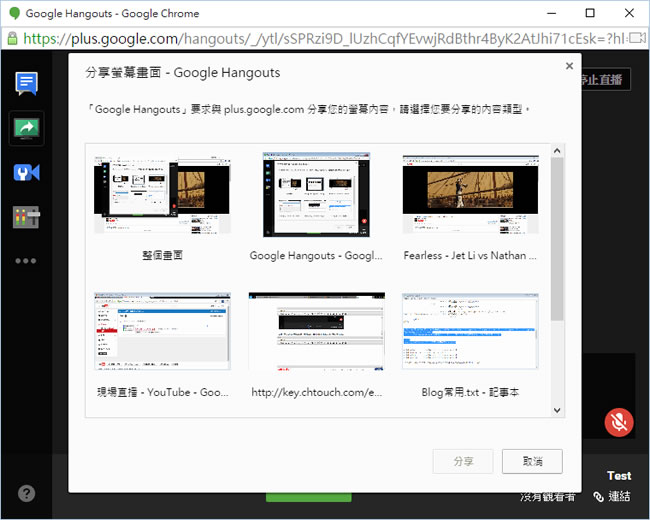Select the 現場直播 - YouTube window thumbnail

[162, 335]
